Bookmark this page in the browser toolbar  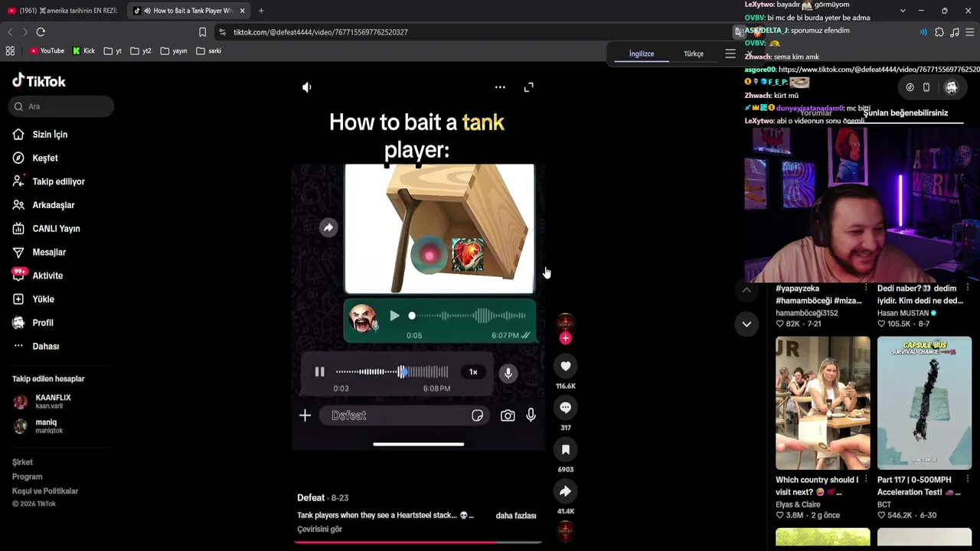(x=202, y=32)
